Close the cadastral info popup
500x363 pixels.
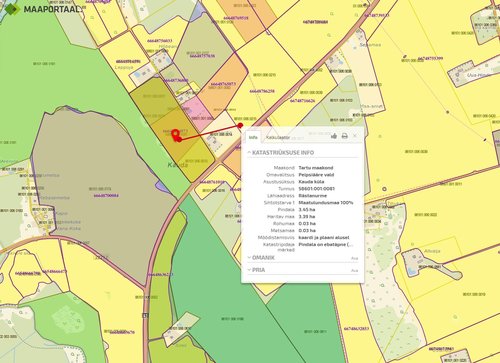[x=355, y=136]
